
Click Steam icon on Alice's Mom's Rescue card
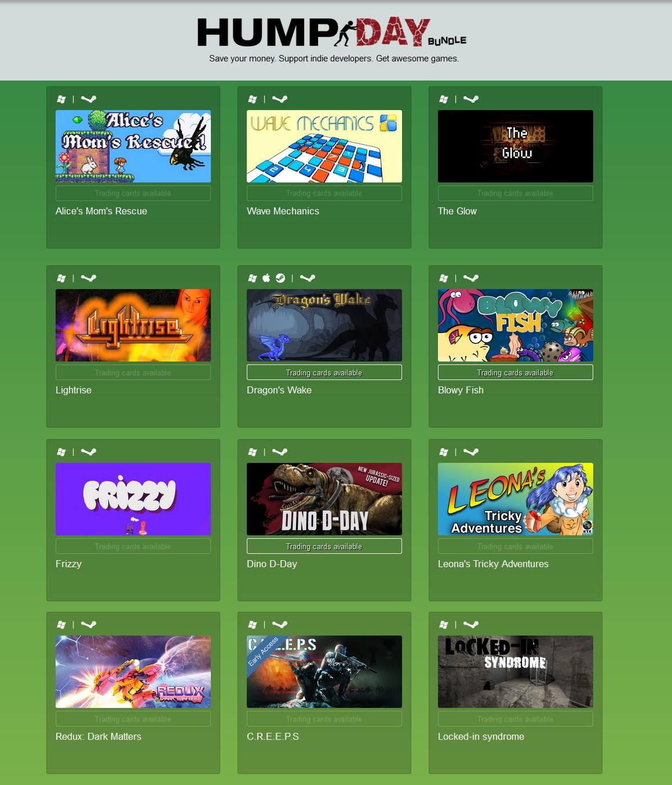[x=89, y=99]
